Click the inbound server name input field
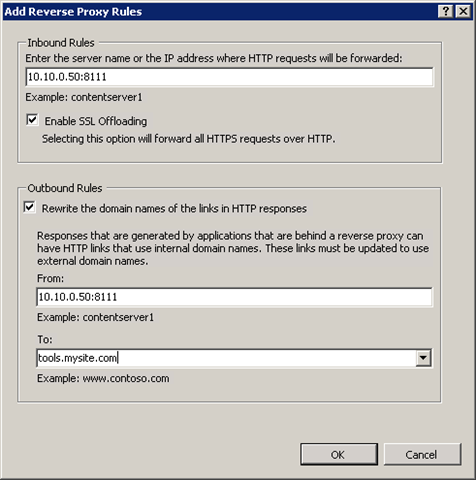This screenshot has width=476, height=480. 230,77
